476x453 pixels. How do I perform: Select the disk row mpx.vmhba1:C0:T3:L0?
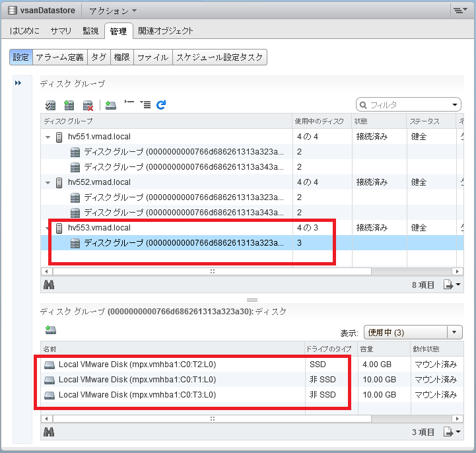pos(252,395)
